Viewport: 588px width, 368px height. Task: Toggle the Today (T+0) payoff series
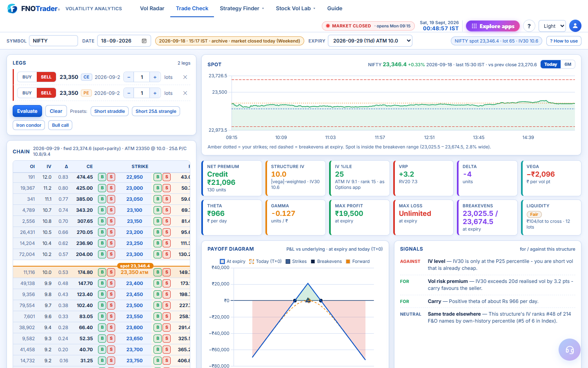pyautogui.click(x=265, y=261)
